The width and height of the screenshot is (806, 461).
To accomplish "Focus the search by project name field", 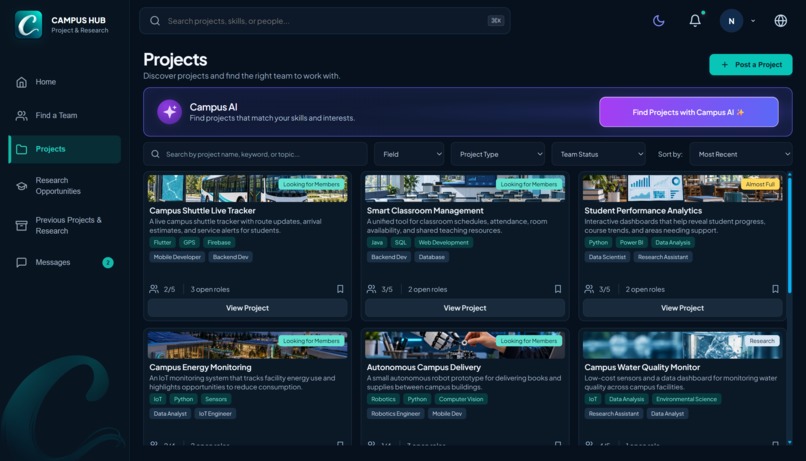I will 255,154.
